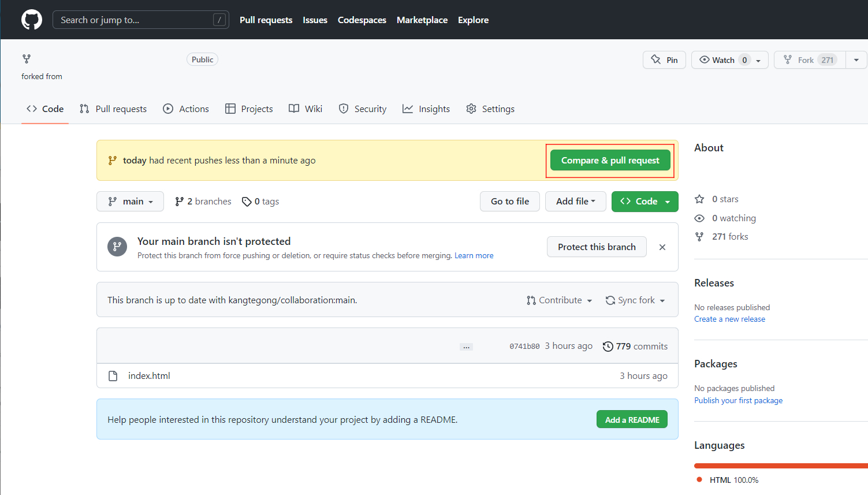Image resolution: width=868 pixels, height=495 pixels.
Task: Open the Watch notifications dropdown
Action: click(729, 60)
